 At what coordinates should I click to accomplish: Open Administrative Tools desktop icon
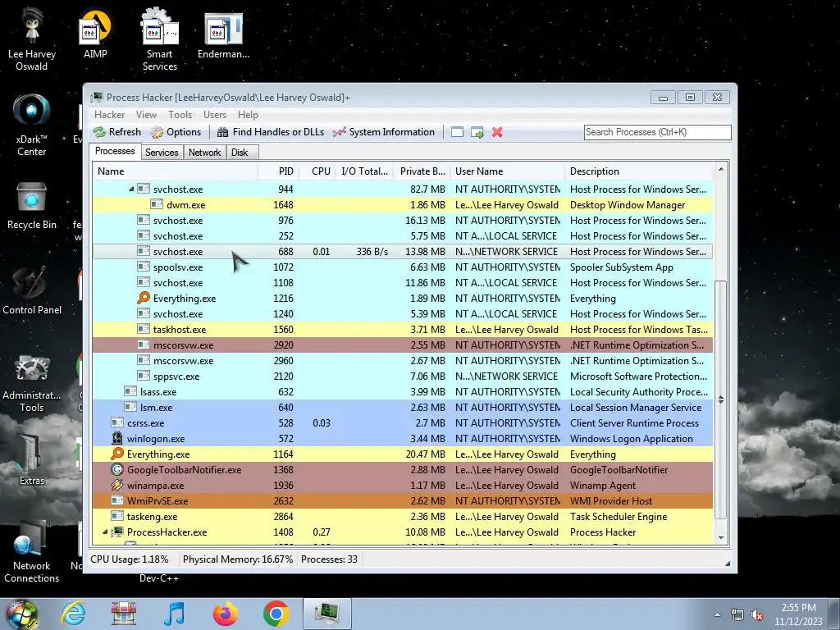[32, 382]
